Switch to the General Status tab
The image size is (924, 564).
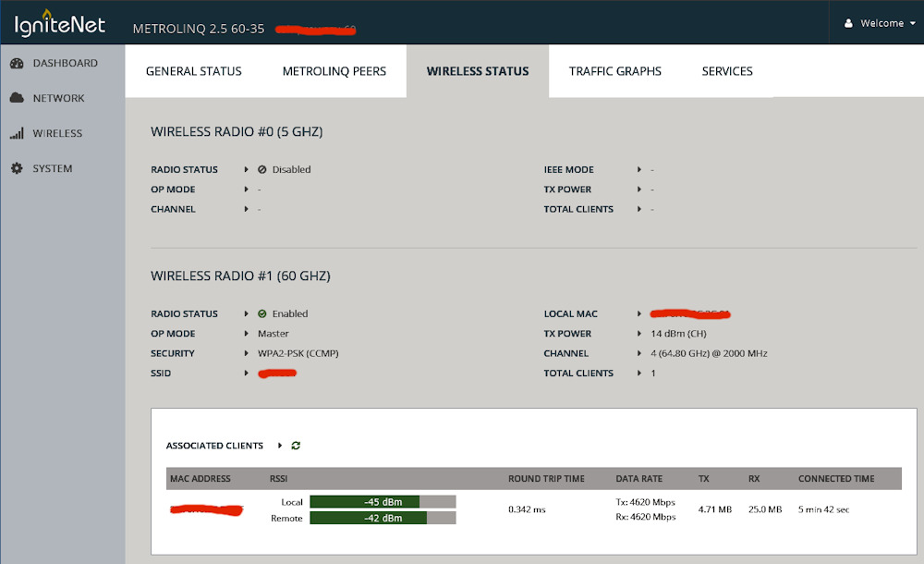194,71
